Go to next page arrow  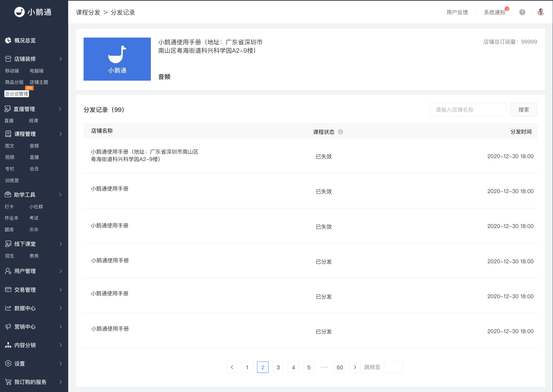click(355, 367)
